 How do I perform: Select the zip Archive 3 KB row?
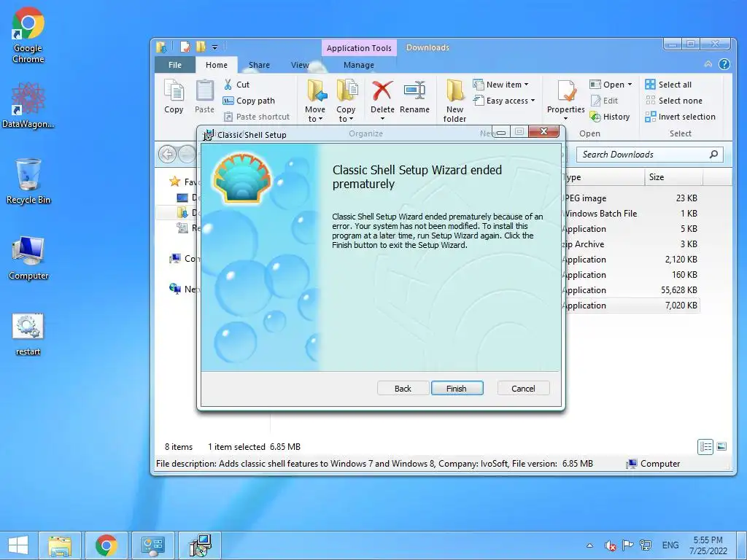tap(631, 244)
